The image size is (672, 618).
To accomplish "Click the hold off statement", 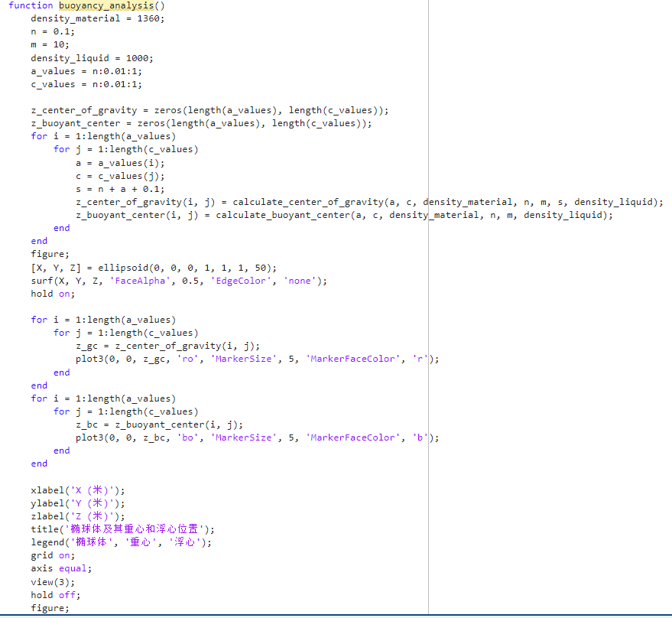I will (55, 594).
